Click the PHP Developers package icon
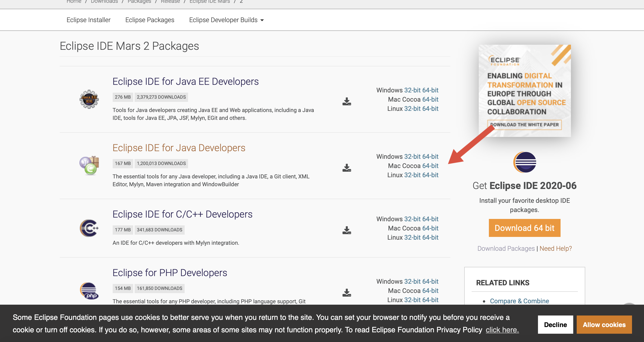The width and height of the screenshot is (644, 342). tap(89, 291)
